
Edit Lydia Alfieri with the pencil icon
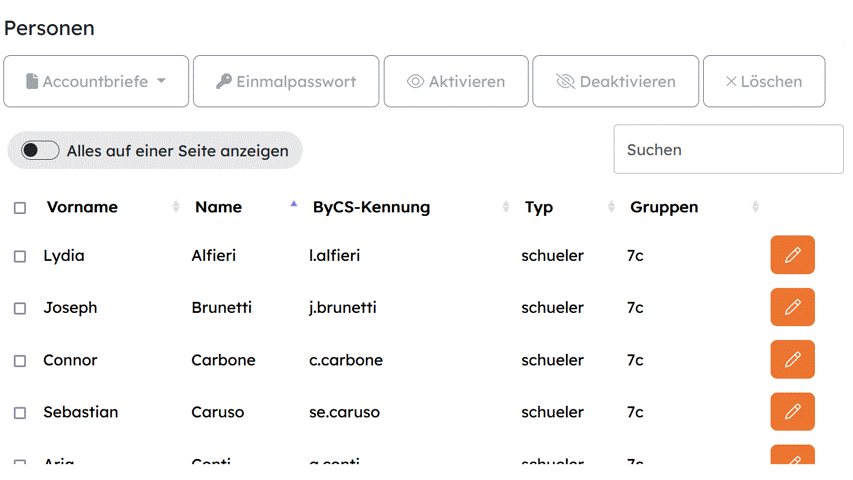pyautogui.click(x=792, y=255)
